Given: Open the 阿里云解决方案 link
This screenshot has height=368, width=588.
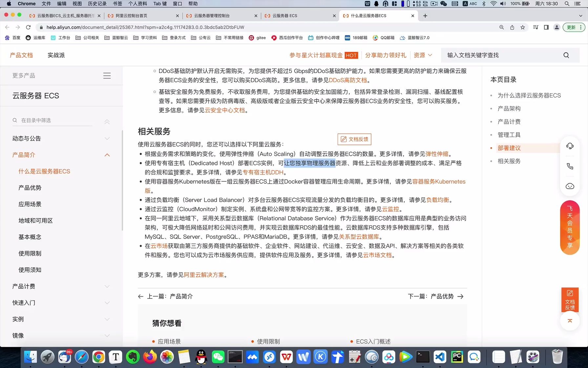Looking at the screenshot, I should coord(204,275).
